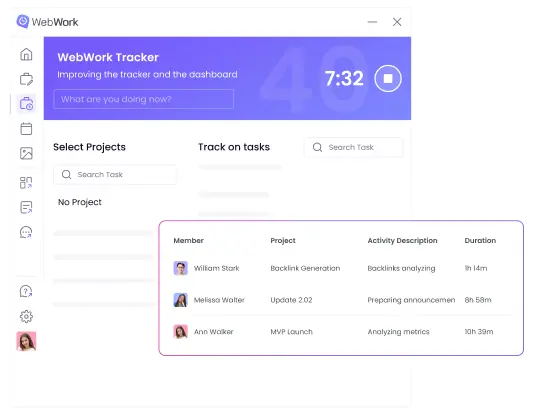Click the 8h 58m duration value
This screenshot has height=414, width=533.
pos(478,300)
